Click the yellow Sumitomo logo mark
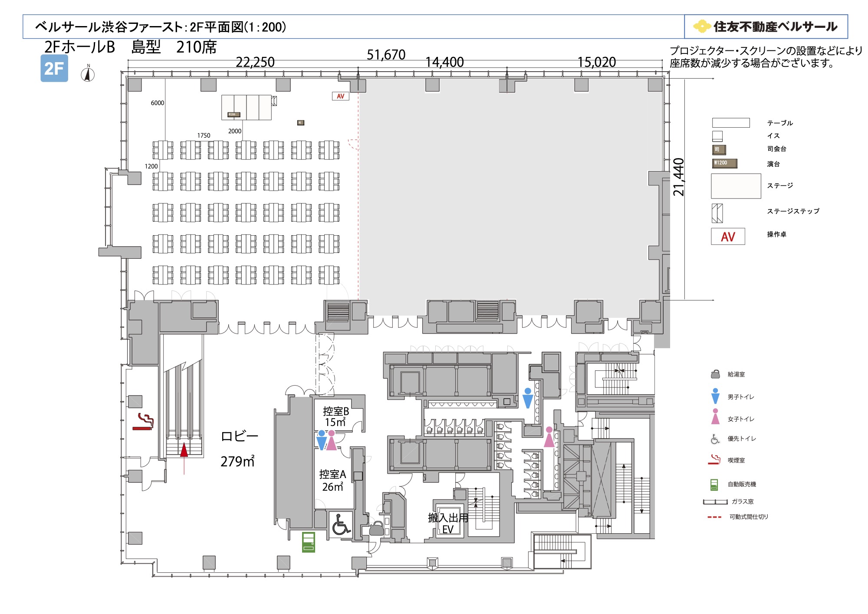The width and height of the screenshot is (868, 614). click(x=702, y=26)
